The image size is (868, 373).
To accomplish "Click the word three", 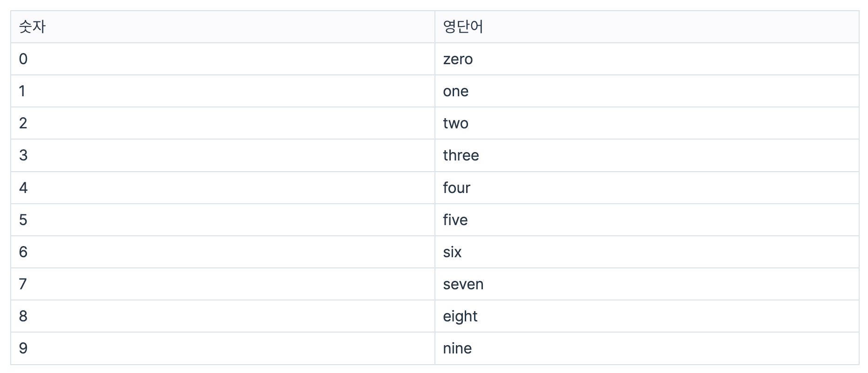I will click(461, 155).
